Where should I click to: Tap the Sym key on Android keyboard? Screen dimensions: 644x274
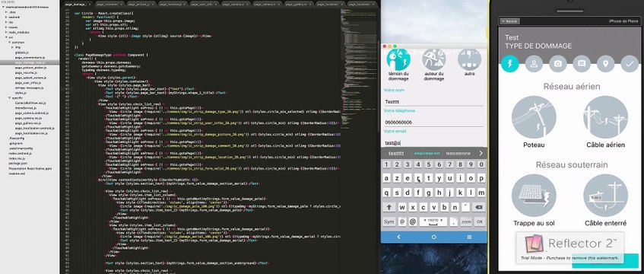click(389, 221)
